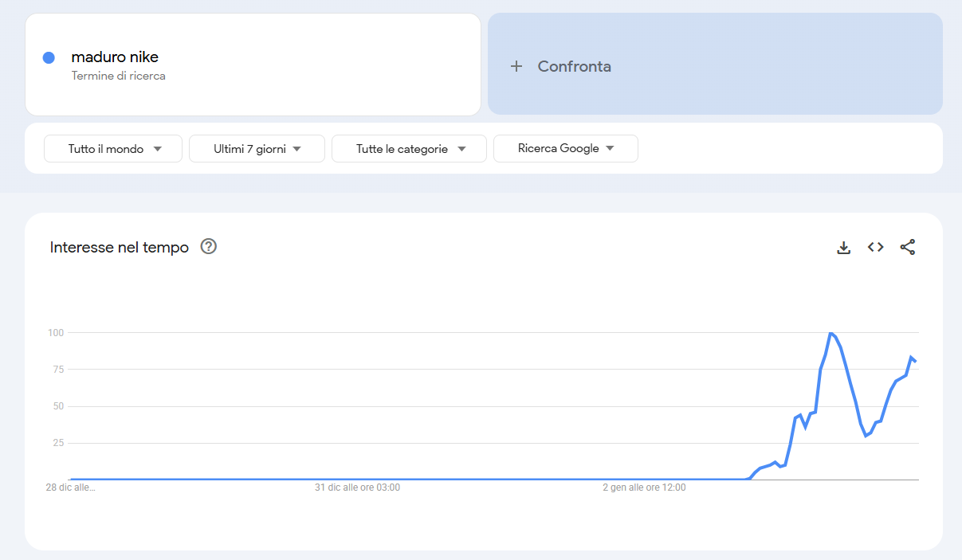Click the truncated 28 dic alle axis label
The height and width of the screenshot is (560, 962).
pos(70,488)
